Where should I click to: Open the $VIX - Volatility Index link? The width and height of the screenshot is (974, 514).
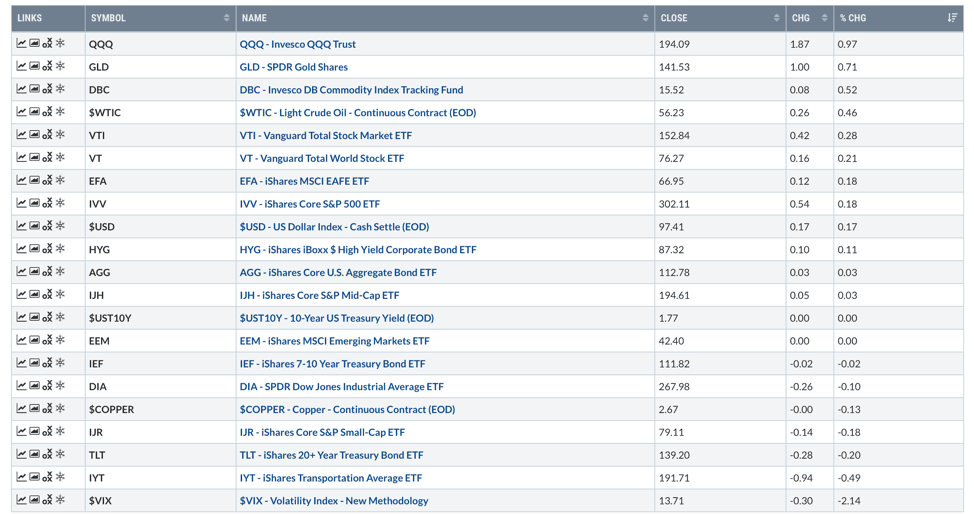(x=334, y=501)
